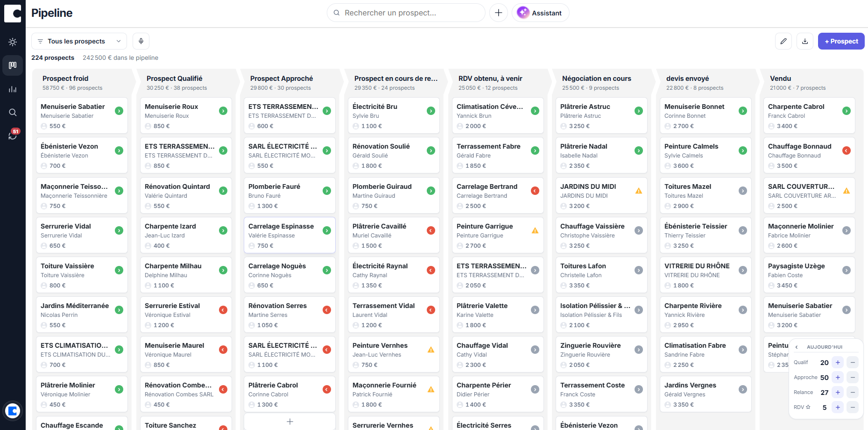The width and height of the screenshot is (868, 430).
Task: Download pipeline with export icon
Action: click(805, 41)
